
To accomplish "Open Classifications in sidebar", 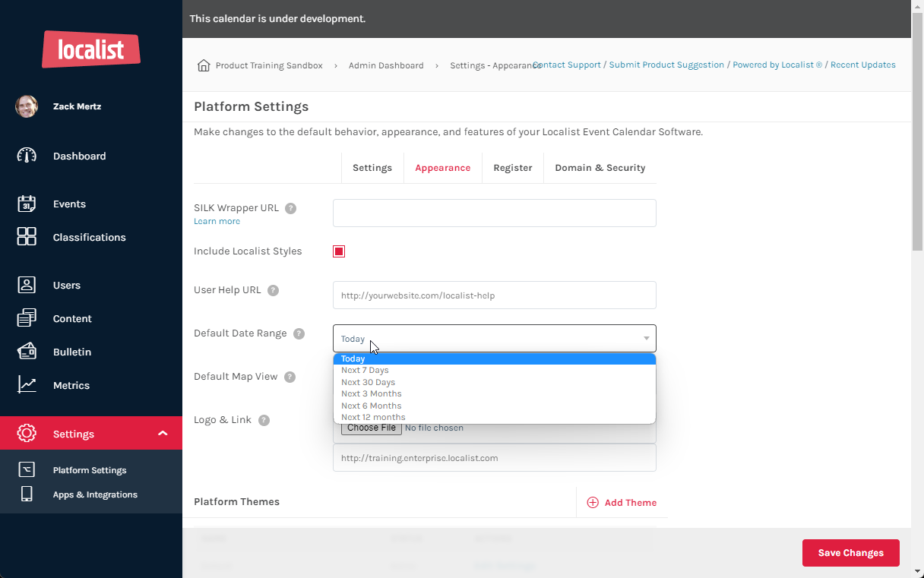I will [x=90, y=237].
